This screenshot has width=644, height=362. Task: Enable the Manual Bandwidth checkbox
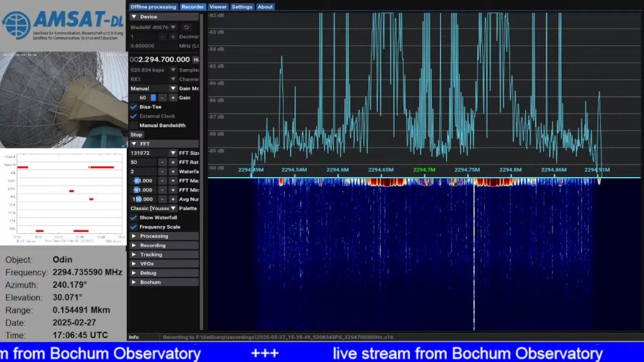[134, 126]
